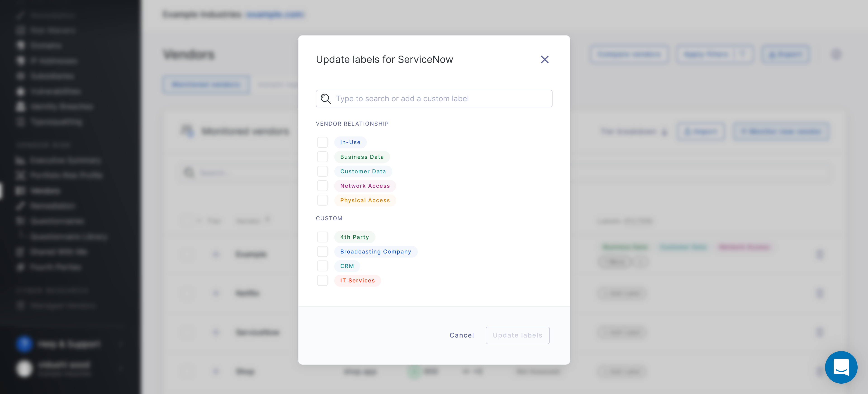
Task: Check the Broadcasting Company checkbox
Action: pos(323,252)
